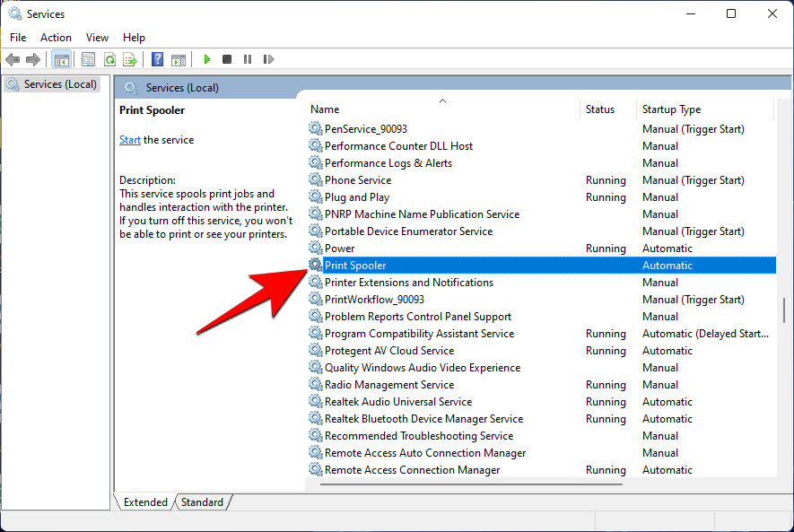Click the vertical scrollbar thumb in services list

tap(783, 310)
